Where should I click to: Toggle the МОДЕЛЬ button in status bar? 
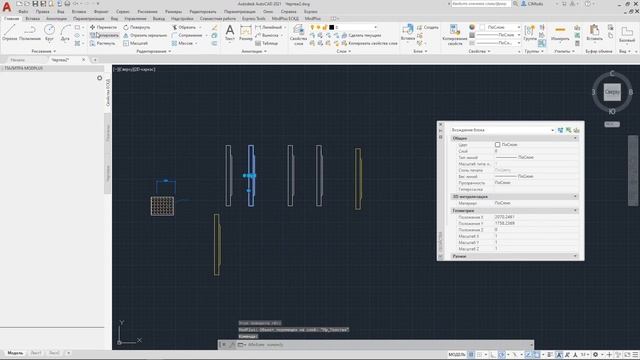[x=456, y=355]
